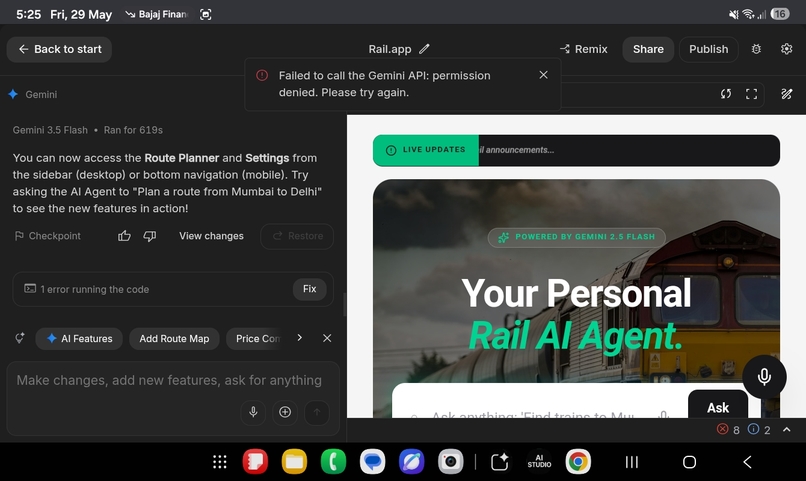Focus the Ask anything search field
The width and height of the screenshot is (806, 481).
[535, 414]
